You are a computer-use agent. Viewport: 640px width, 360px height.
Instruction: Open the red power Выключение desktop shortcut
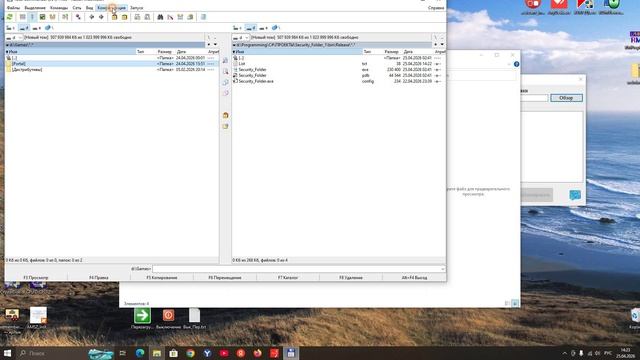(x=168, y=318)
